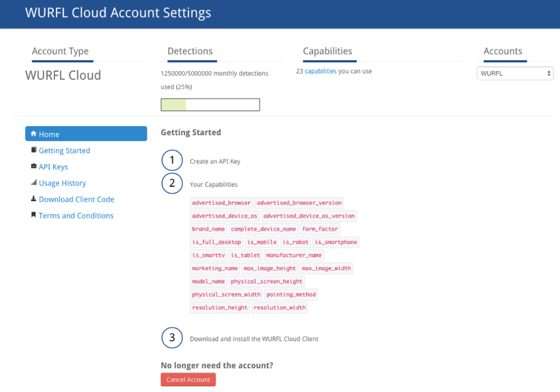Viewport: 560px width, 392px height.
Task: View Usage History page
Action: (x=62, y=183)
